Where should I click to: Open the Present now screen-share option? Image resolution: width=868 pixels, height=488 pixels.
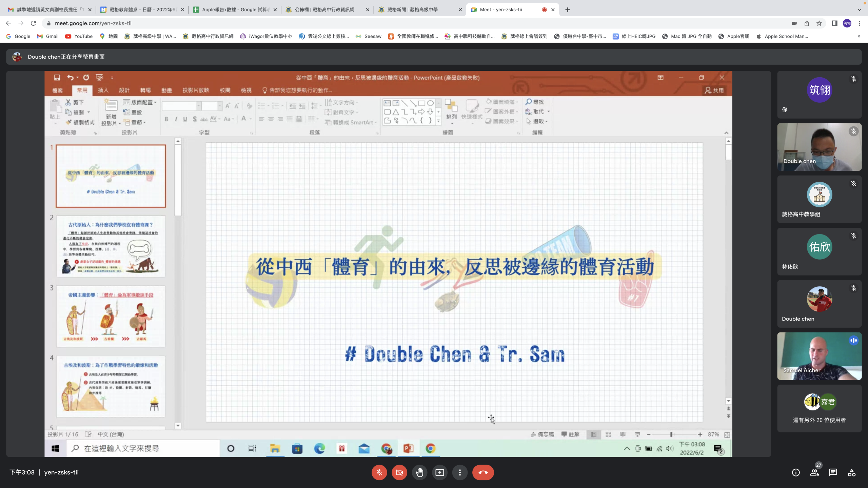coord(440,472)
